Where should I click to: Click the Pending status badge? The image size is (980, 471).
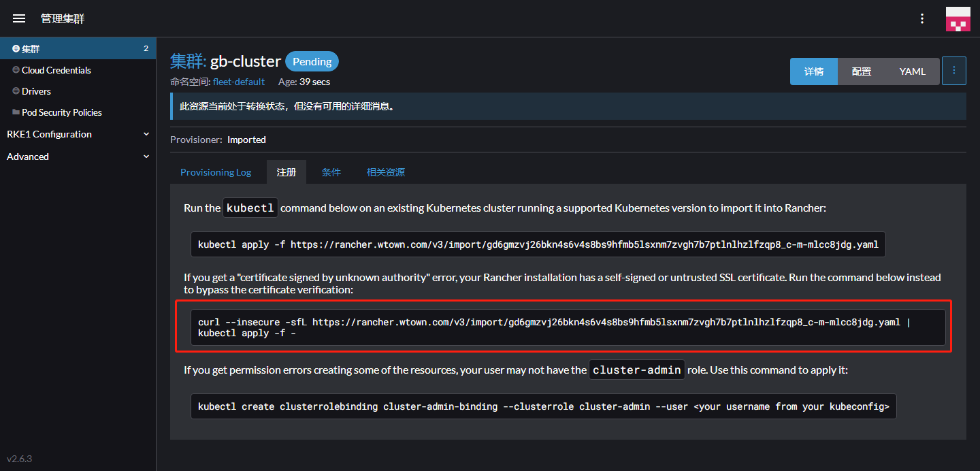[312, 61]
